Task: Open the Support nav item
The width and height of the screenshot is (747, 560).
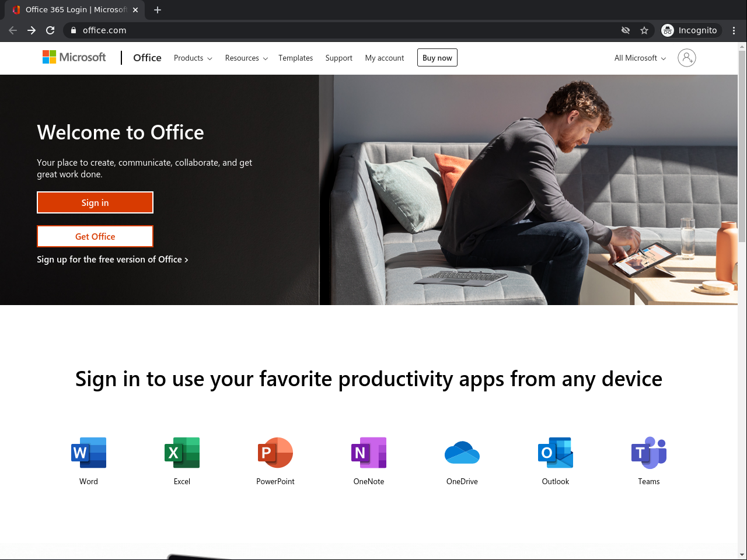Action: pos(339,58)
